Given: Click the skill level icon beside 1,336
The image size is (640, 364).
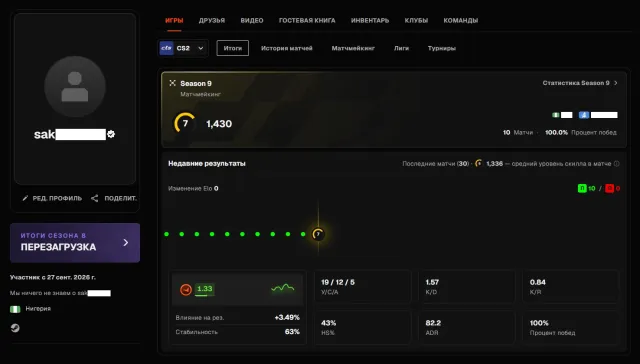Looking at the screenshot, I should coord(479,163).
